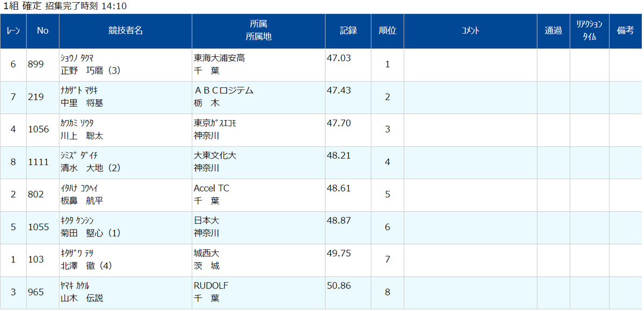
Task: Click bib number 1111
Action: click(38, 162)
